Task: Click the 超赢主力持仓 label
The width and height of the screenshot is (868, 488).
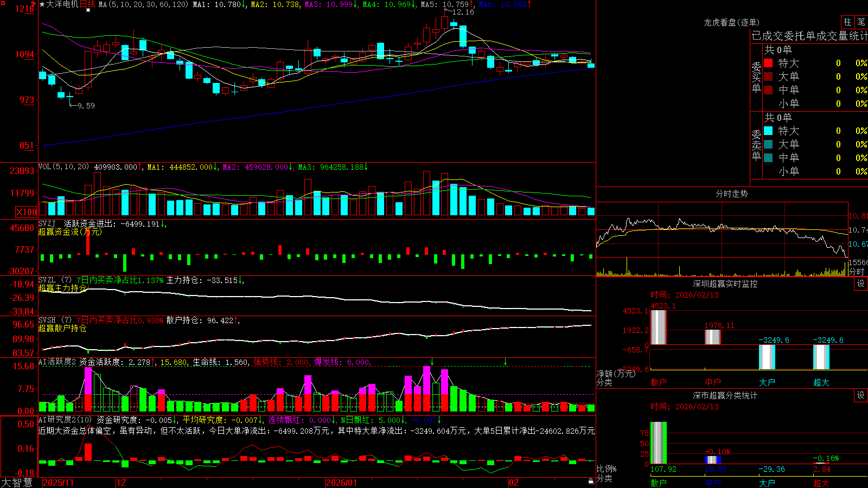Action: pyautogui.click(x=62, y=288)
